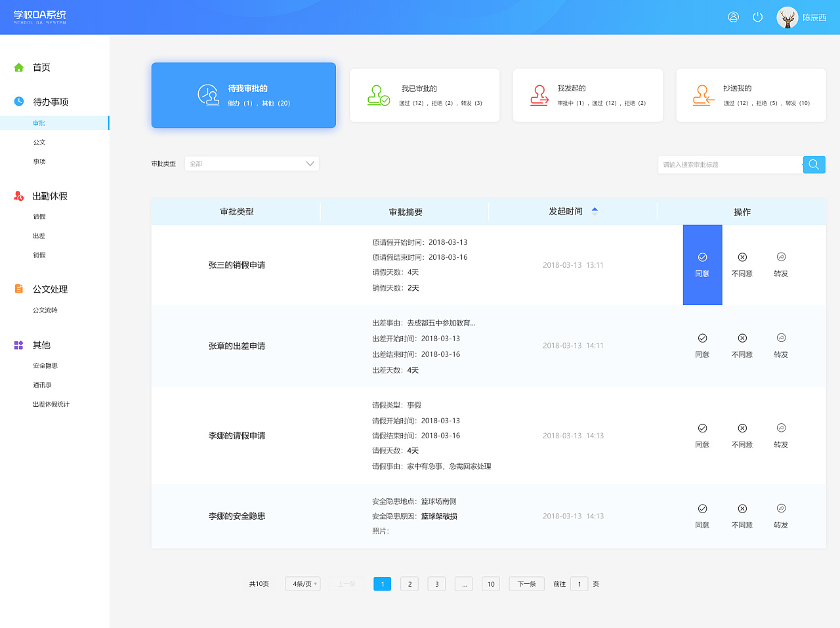Screen dimensions: 840x628
Task: Click the user profile icon near top right
Action: (733, 17)
